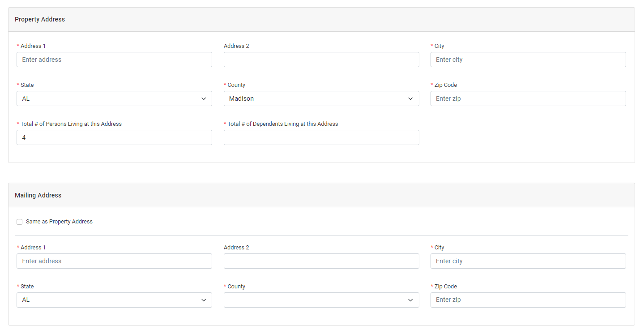This screenshot has width=644, height=330.
Task: Select the Mailing Address 2 field
Action: coord(321,261)
